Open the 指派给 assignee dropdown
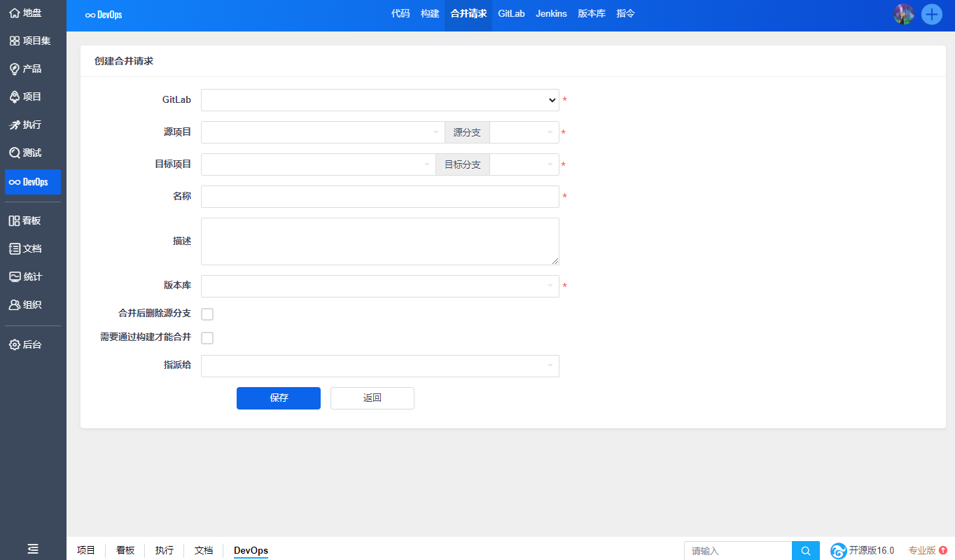 (379, 366)
